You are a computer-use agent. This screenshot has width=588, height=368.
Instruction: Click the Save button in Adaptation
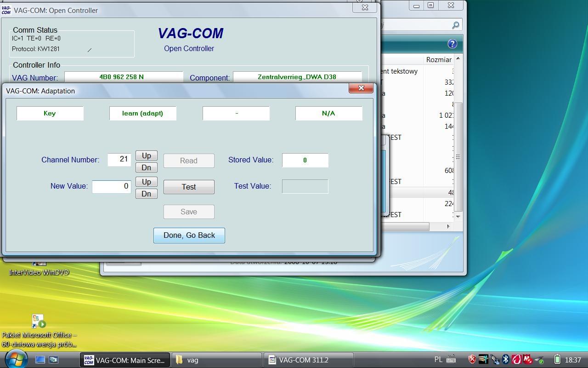coord(189,212)
